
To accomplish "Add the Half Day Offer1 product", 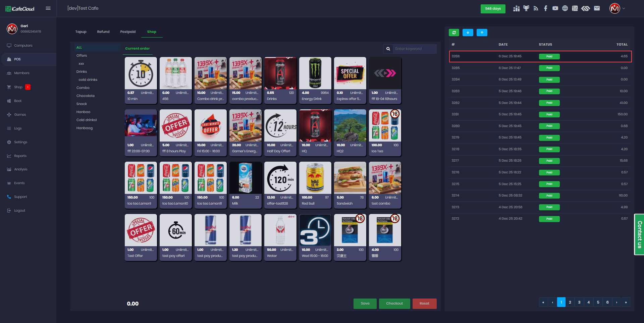I will coord(280,133).
